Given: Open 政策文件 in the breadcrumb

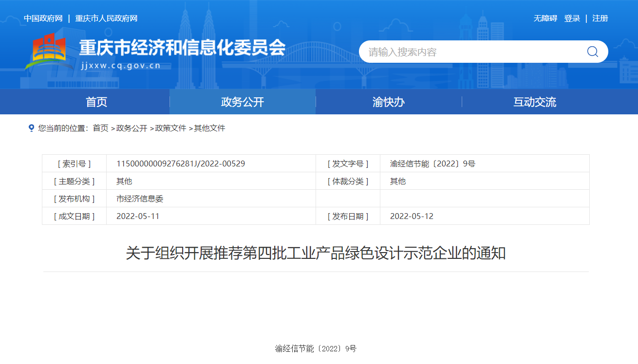Looking at the screenshot, I should [x=170, y=128].
